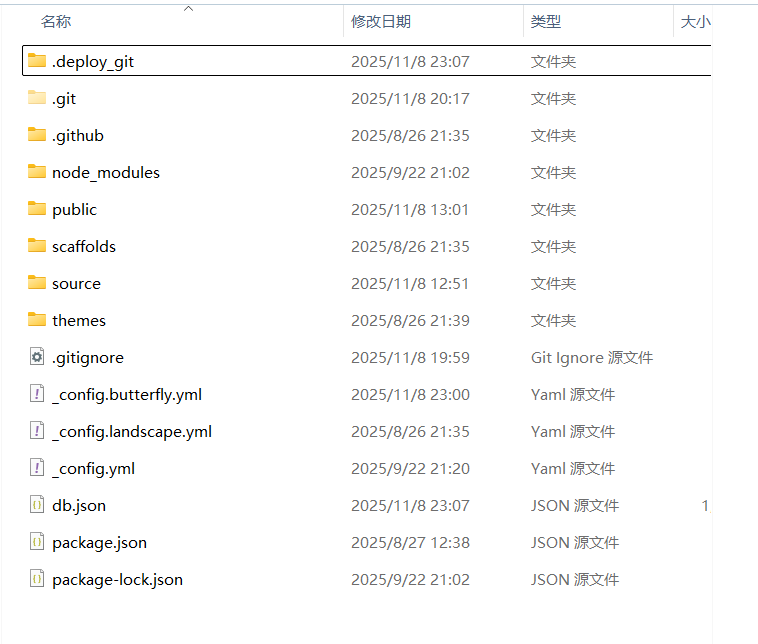
Task: Click the _config.butterfly.yml file icon
Action: pyautogui.click(x=37, y=394)
